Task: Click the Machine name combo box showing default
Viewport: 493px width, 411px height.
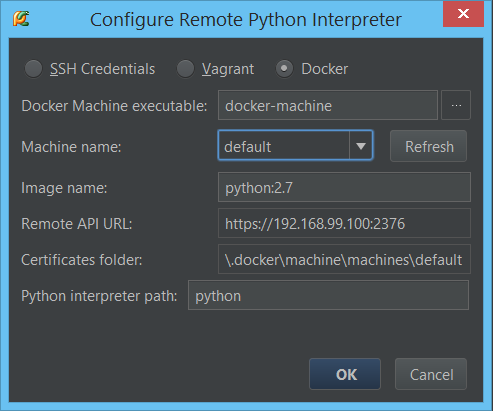Action: (295, 146)
